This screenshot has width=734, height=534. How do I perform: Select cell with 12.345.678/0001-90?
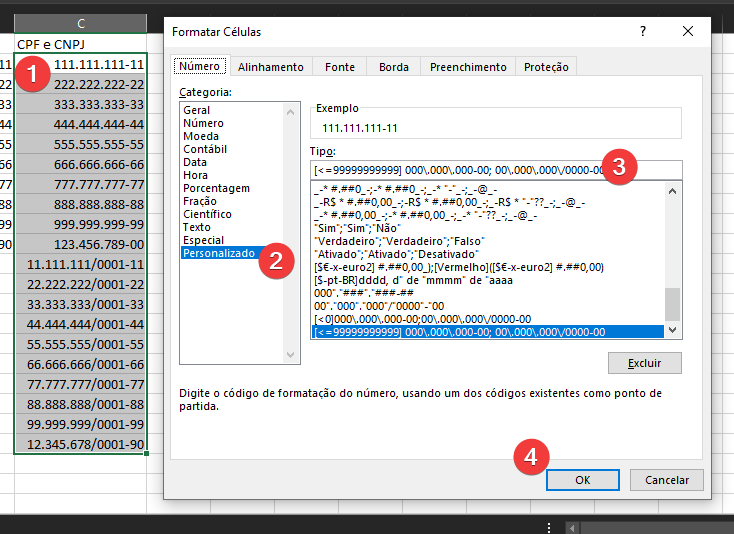click(81, 444)
